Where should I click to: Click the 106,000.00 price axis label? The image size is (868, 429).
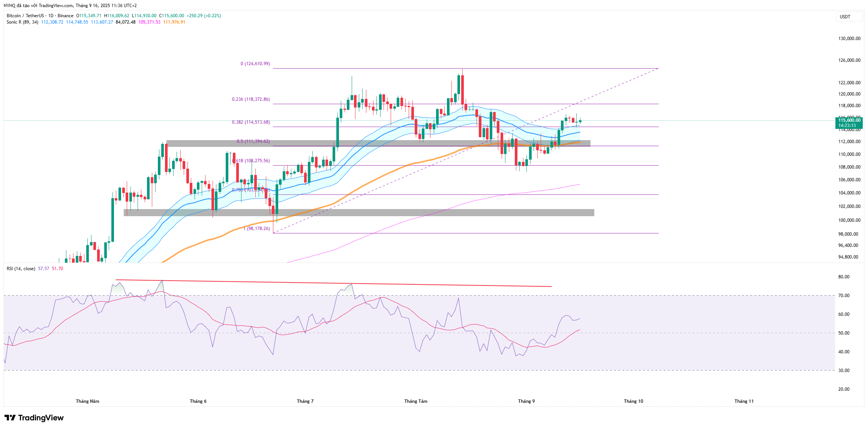[849, 180]
